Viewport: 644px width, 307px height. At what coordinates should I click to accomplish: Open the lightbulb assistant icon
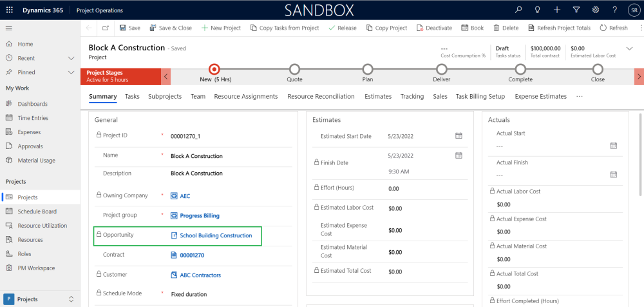pos(537,10)
